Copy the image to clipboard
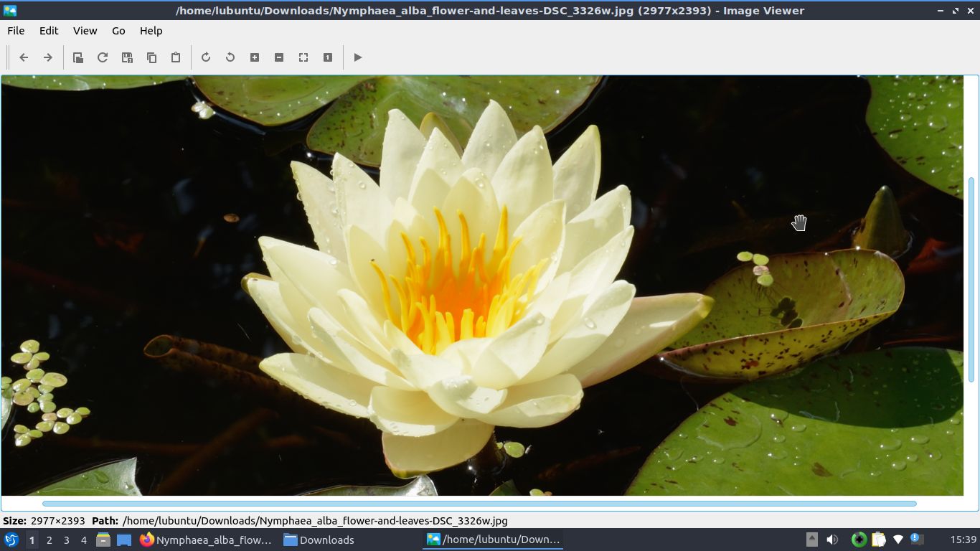This screenshot has width=980, height=551. tap(151, 57)
